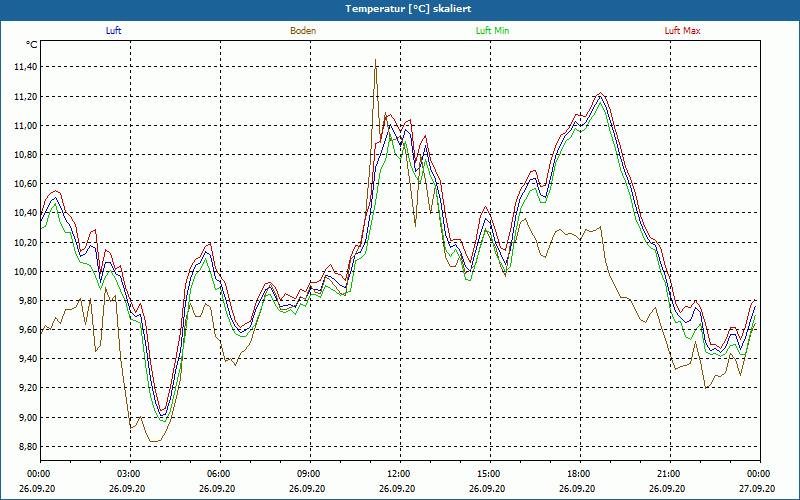Click the 10,80 y-axis value

point(27,155)
